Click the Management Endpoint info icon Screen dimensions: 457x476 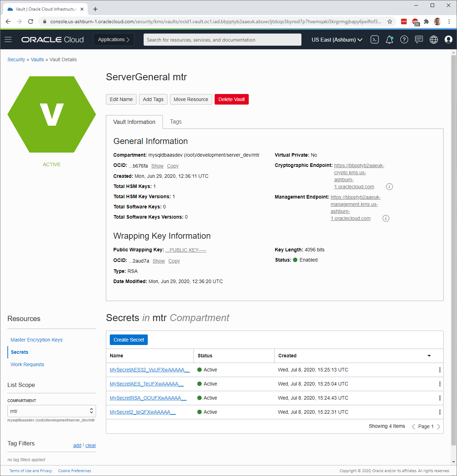click(x=386, y=218)
